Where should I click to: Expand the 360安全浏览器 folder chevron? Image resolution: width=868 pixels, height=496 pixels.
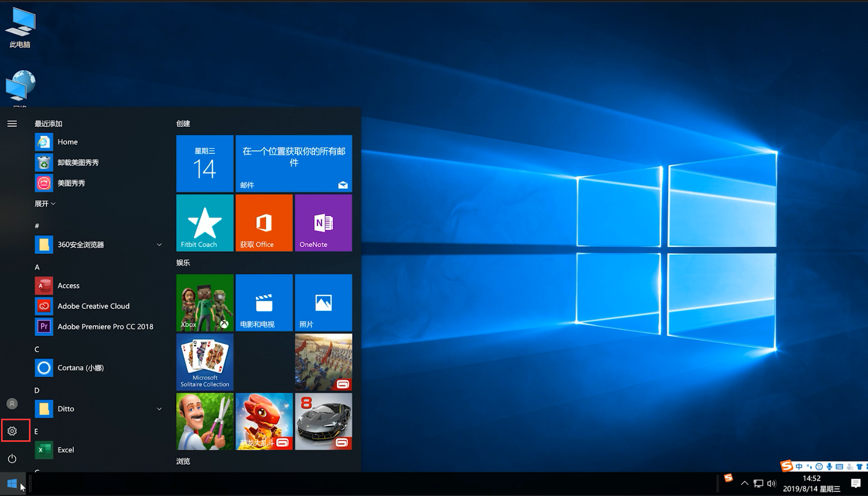click(159, 245)
